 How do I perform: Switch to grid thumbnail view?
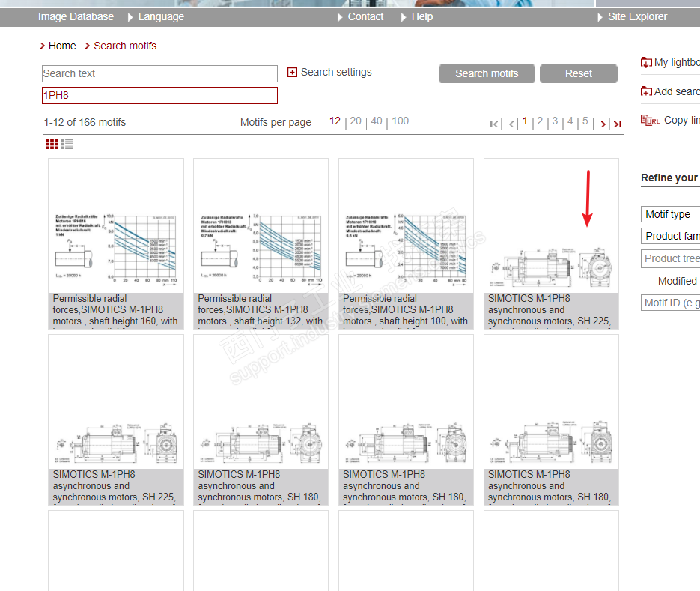coord(52,145)
